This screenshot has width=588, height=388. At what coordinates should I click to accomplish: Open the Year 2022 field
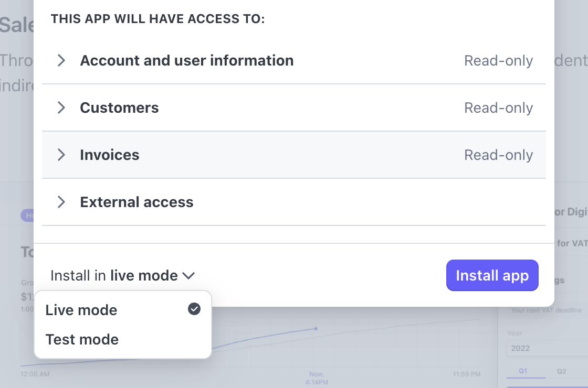[547, 348]
